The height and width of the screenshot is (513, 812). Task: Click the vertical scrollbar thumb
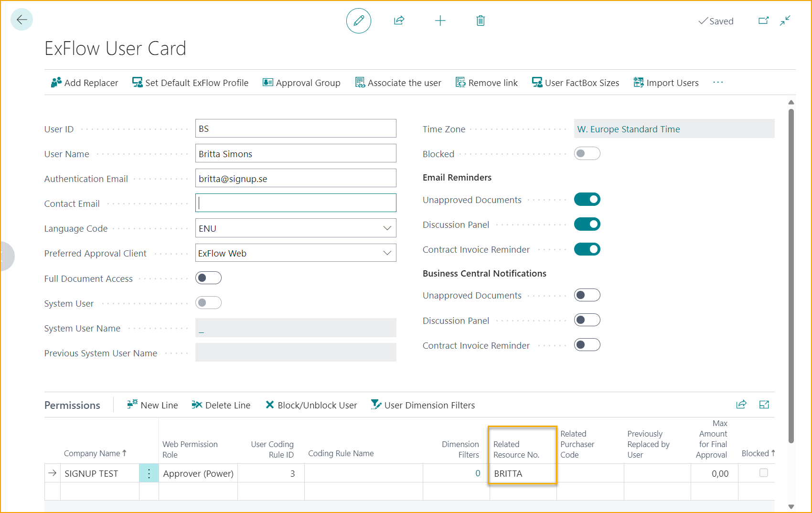pyautogui.click(x=791, y=276)
